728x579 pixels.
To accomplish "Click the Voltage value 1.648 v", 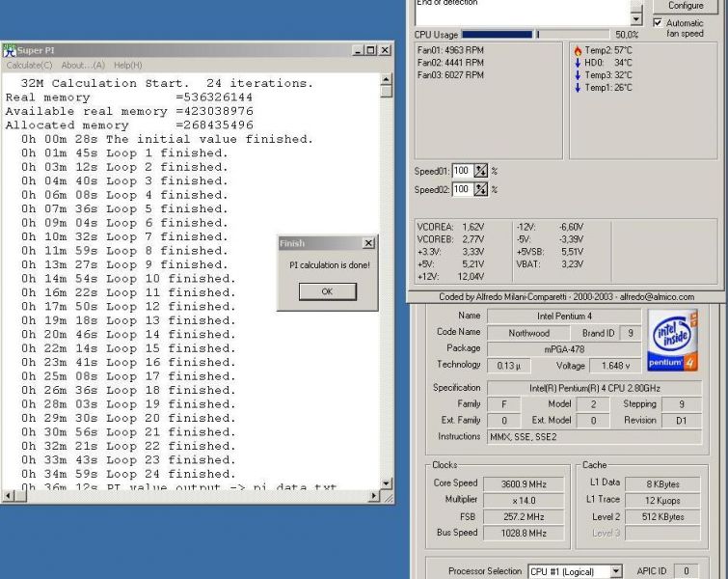I will [x=615, y=366].
